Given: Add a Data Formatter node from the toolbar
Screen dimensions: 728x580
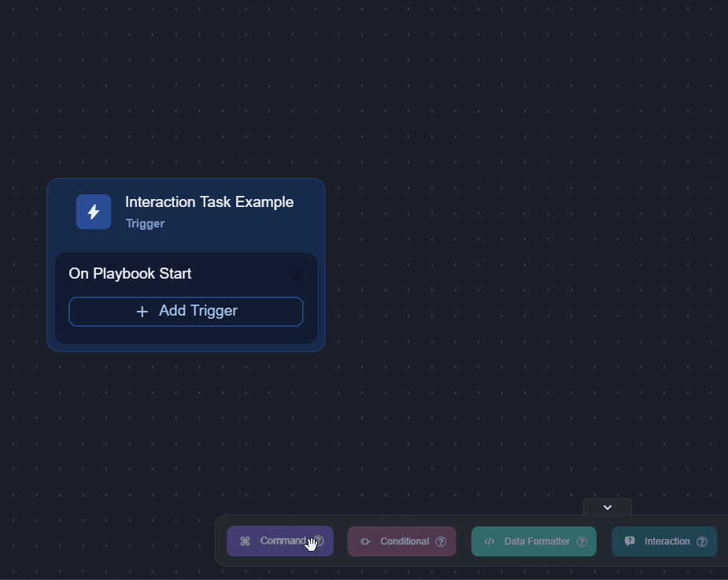Looking at the screenshot, I should [x=534, y=541].
